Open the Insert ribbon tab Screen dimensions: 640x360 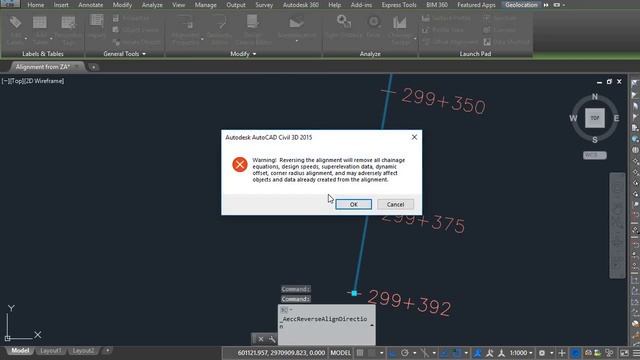61,5
